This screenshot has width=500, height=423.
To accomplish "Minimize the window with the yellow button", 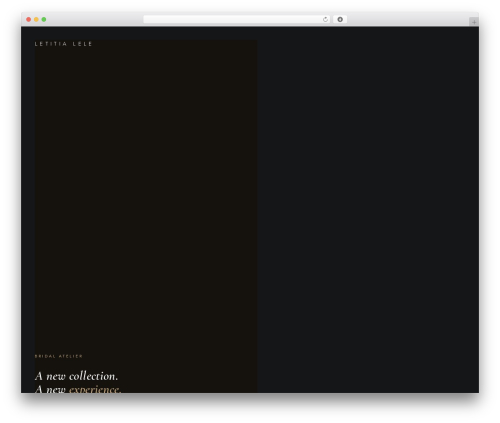I will point(36,20).
